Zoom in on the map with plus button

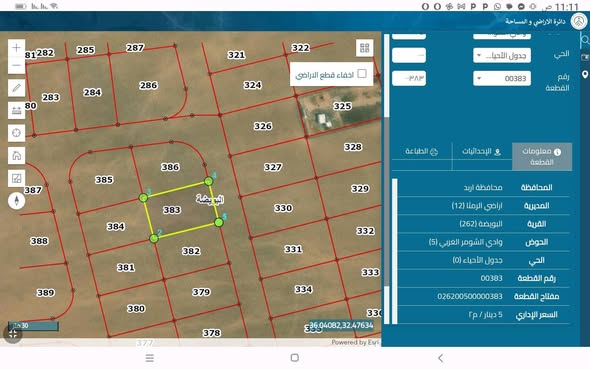pyautogui.click(x=16, y=48)
